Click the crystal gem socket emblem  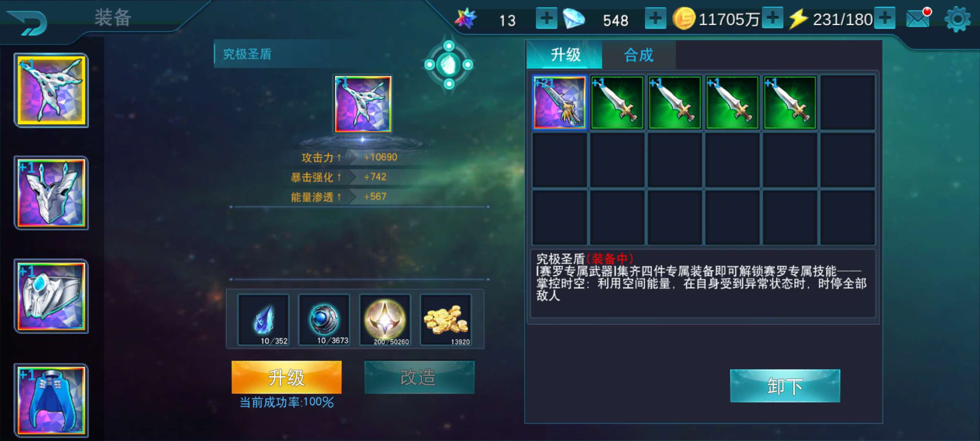pyautogui.click(x=449, y=65)
